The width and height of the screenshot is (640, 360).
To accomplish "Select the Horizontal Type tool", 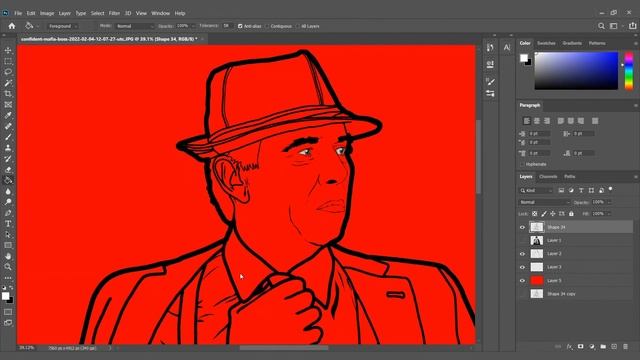I will (8, 223).
